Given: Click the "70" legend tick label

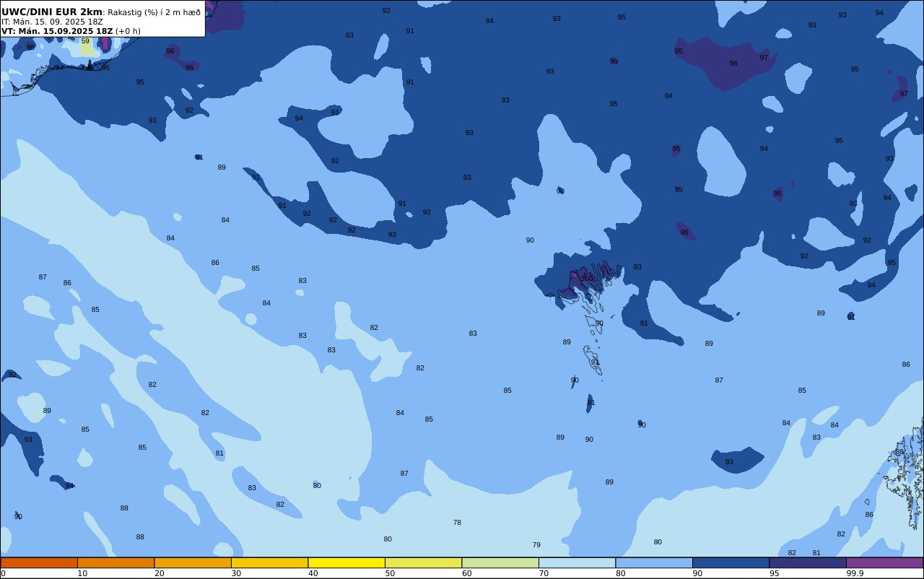Looking at the screenshot, I should click(x=544, y=573).
